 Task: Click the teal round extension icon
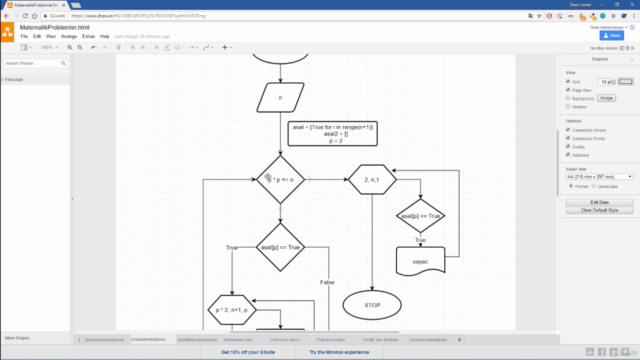602,16
